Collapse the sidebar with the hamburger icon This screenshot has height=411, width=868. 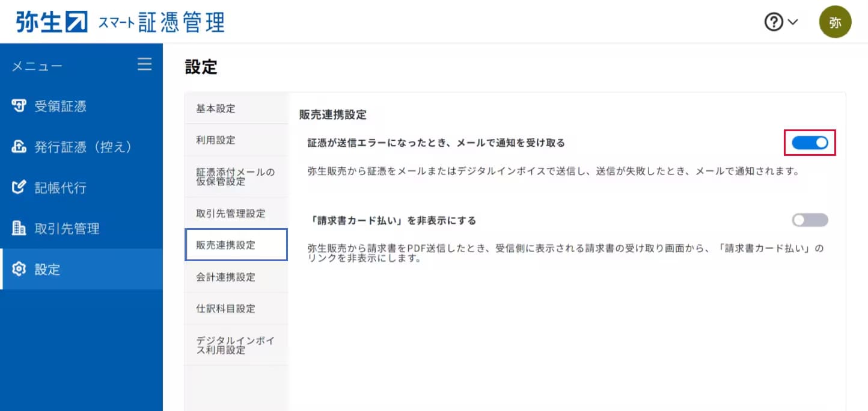pos(144,64)
